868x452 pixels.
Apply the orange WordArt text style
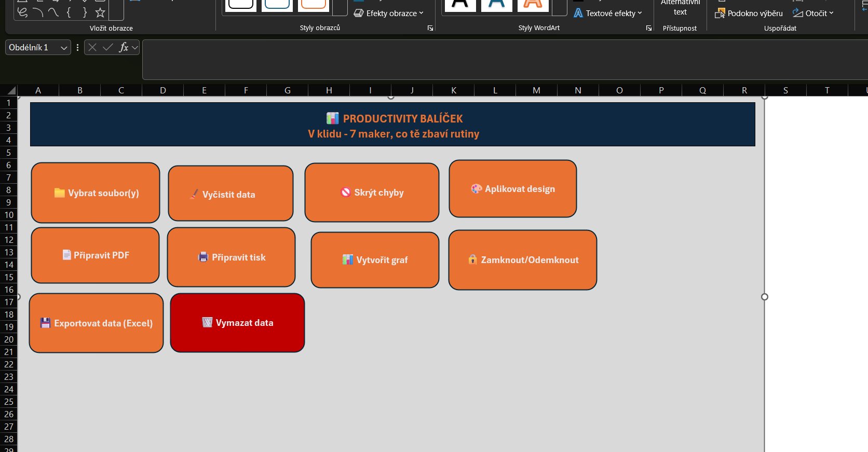point(533,5)
